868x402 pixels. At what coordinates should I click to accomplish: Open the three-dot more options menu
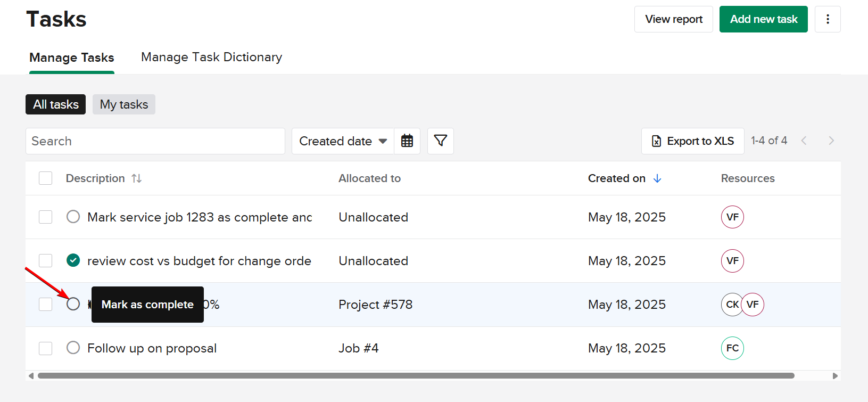click(x=828, y=19)
